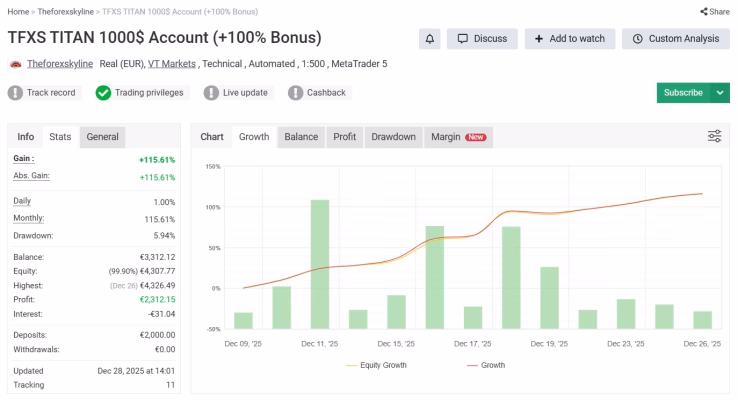738x400 pixels.
Task: Open the VT Markets broker link
Action: point(172,64)
